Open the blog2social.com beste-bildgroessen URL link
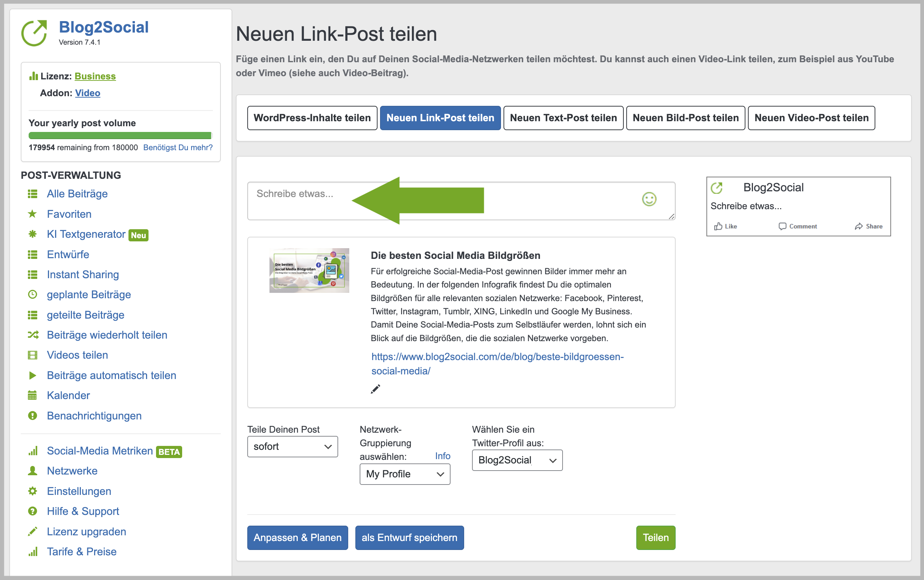Screen dimensions: 924x580 click(497, 363)
